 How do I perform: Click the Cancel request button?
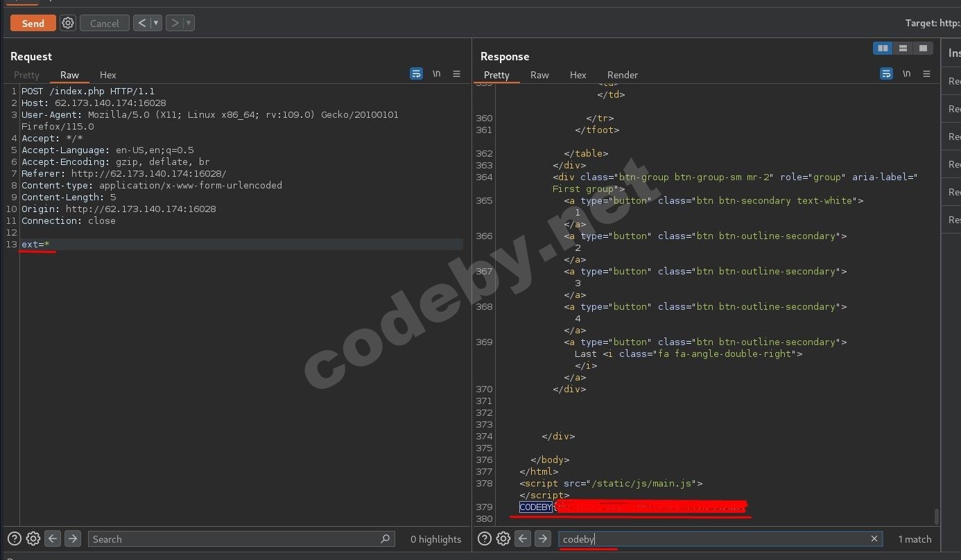[105, 24]
